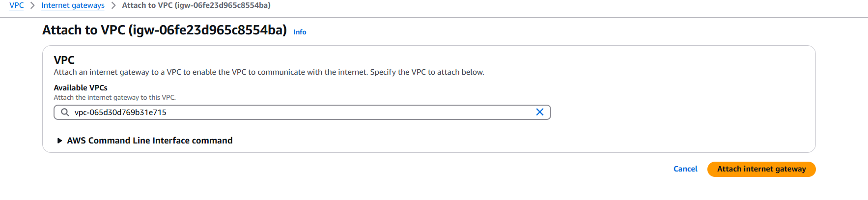Screen dimensions: 868x200
Task: Go to Internet gateways breadcrumb
Action: pos(73,5)
